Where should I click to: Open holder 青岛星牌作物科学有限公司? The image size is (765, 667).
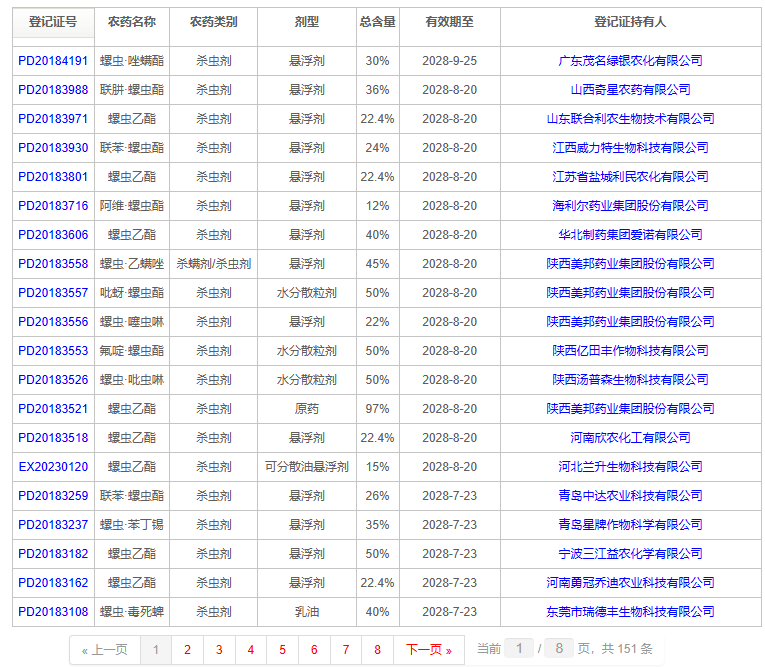630,525
